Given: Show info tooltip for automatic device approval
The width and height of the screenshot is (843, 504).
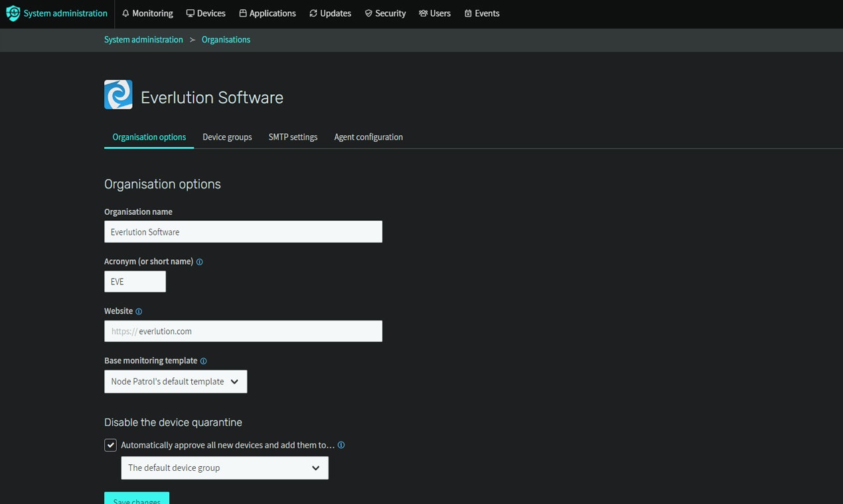Looking at the screenshot, I should click(341, 445).
